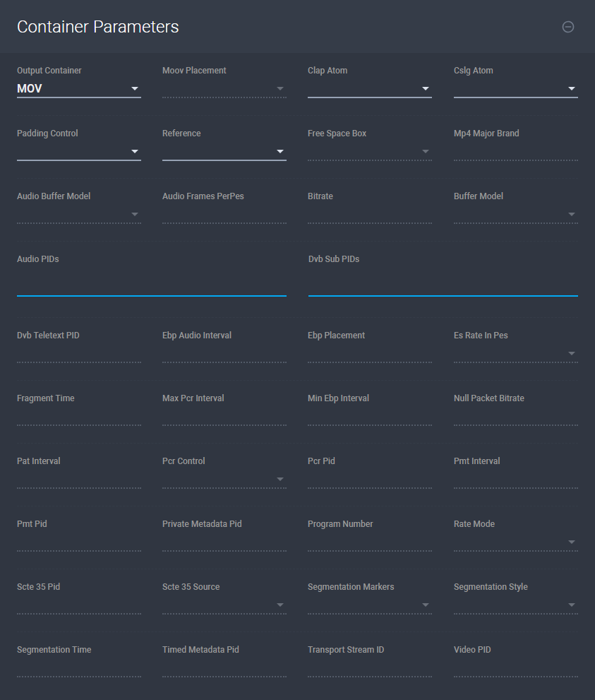This screenshot has width=595, height=700.
Task: Open the Scte 35 Source dropdown
Action: [x=224, y=605]
